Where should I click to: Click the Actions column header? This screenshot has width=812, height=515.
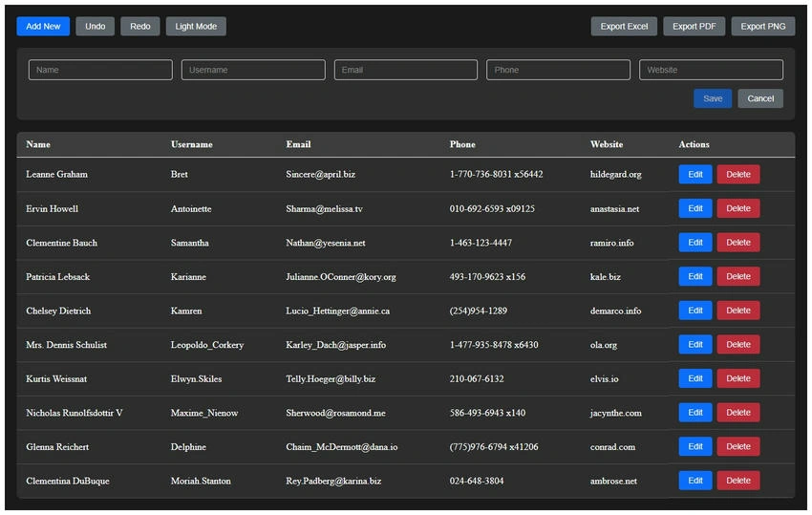[694, 144]
